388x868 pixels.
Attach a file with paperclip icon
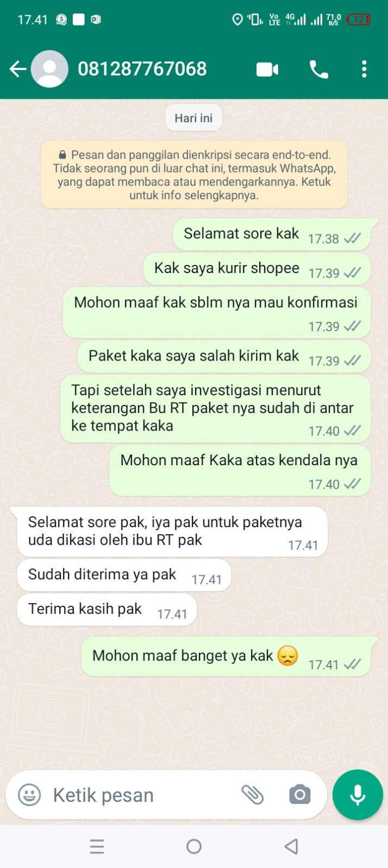[253, 795]
